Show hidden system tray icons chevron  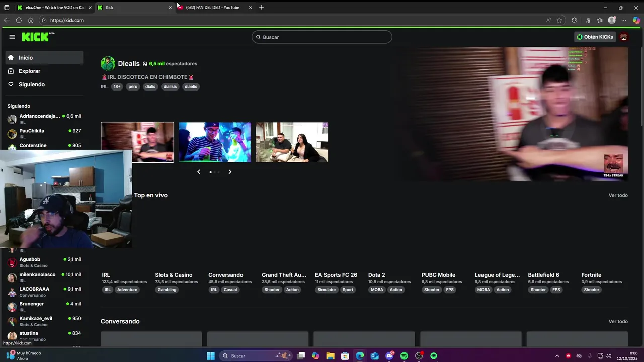tap(557, 356)
